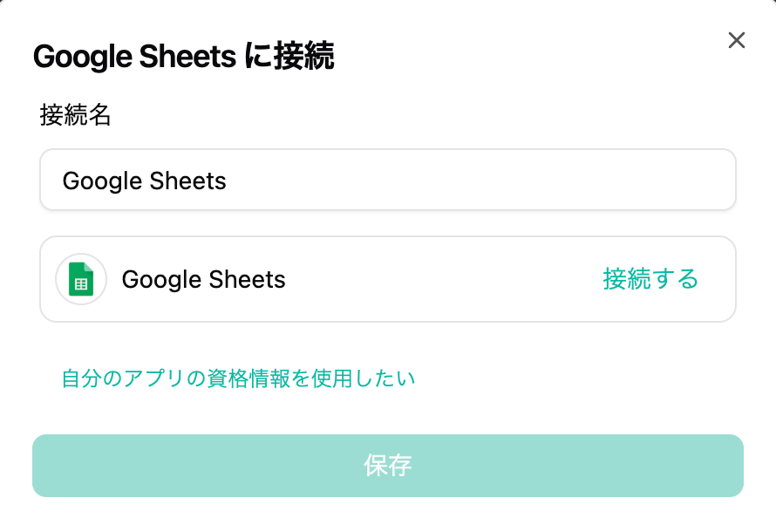Click the 接続する link
This screenshot has width=776, height=532.
tap(650, 279)
